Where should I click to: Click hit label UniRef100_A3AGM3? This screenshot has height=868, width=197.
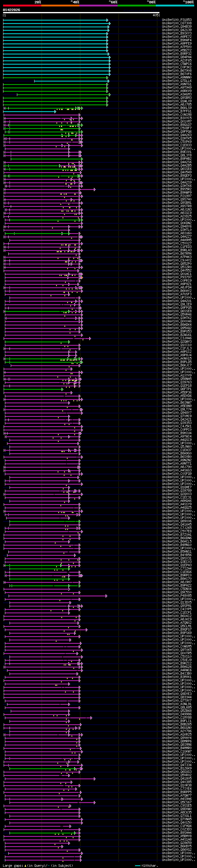click(x=177, y=94)
